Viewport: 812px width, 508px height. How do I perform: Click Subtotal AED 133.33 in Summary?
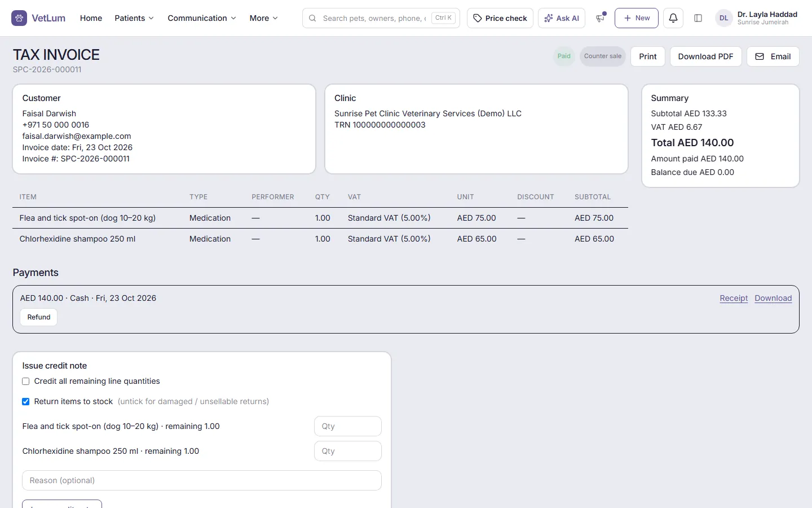(689, 113)
